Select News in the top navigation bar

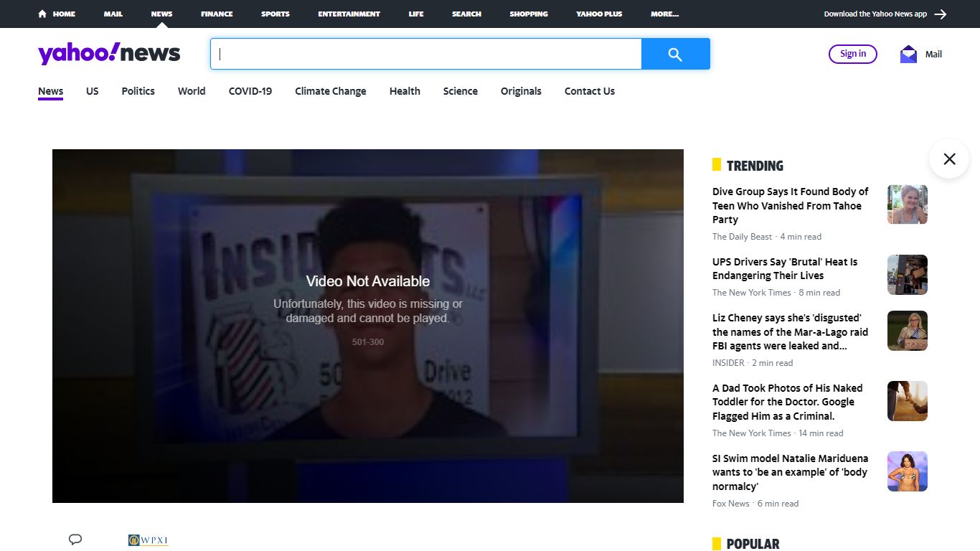[161, 14]
